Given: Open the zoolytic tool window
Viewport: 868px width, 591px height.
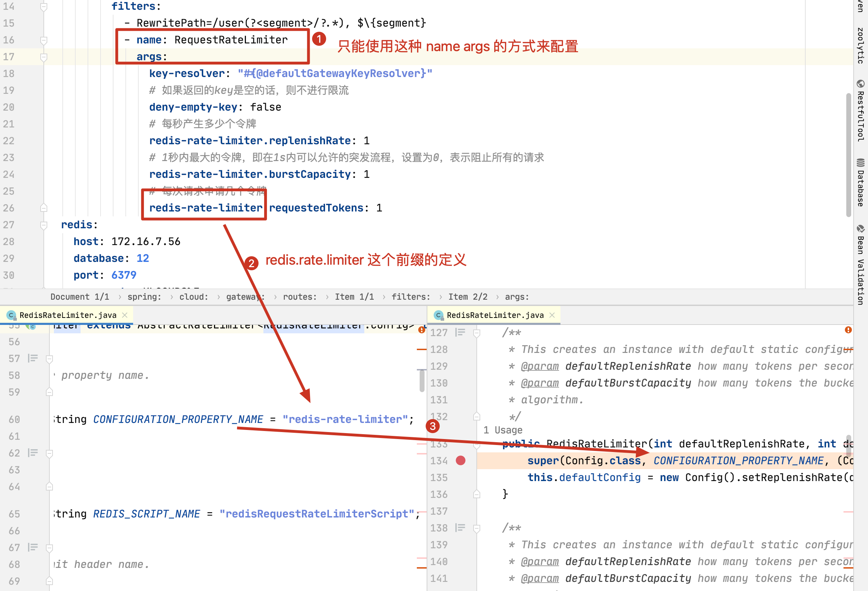Looking at the screenshot, I should click(x=861, y=45).
